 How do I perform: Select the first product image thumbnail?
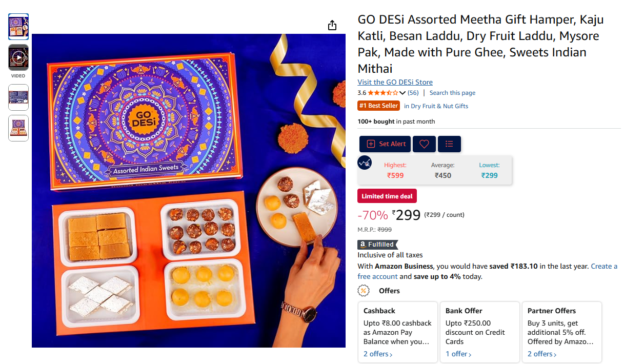[x=18, y=27]
